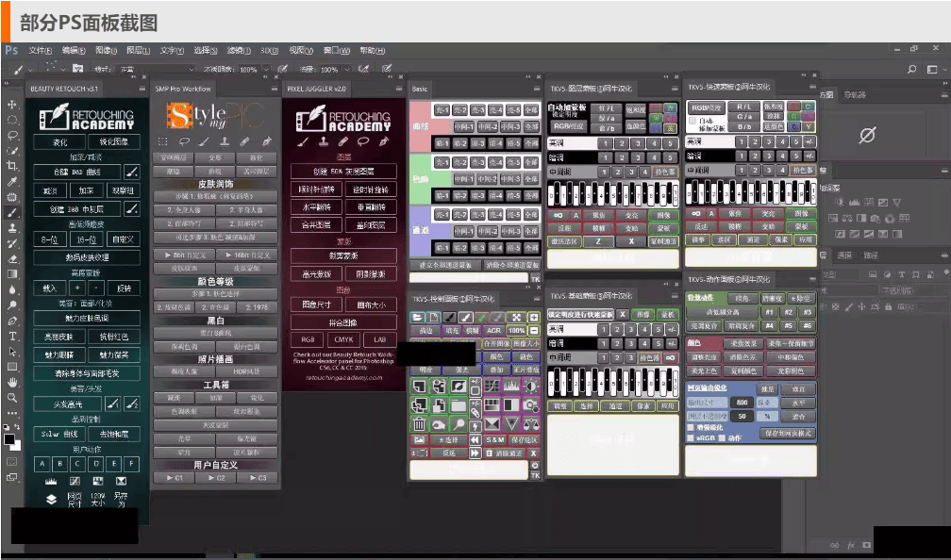Click the search magnifier in the options bar
Viewport: 951px width, 560px height.
pos(911,69)
